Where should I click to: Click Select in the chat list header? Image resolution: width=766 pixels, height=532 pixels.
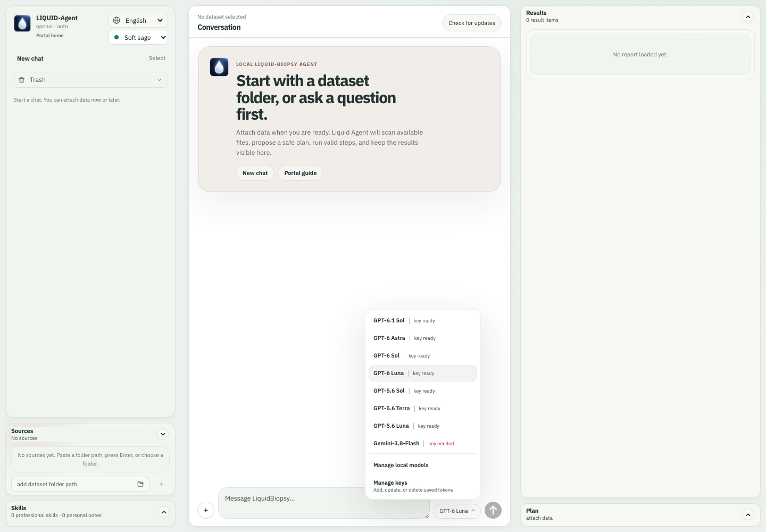[157, 59]
